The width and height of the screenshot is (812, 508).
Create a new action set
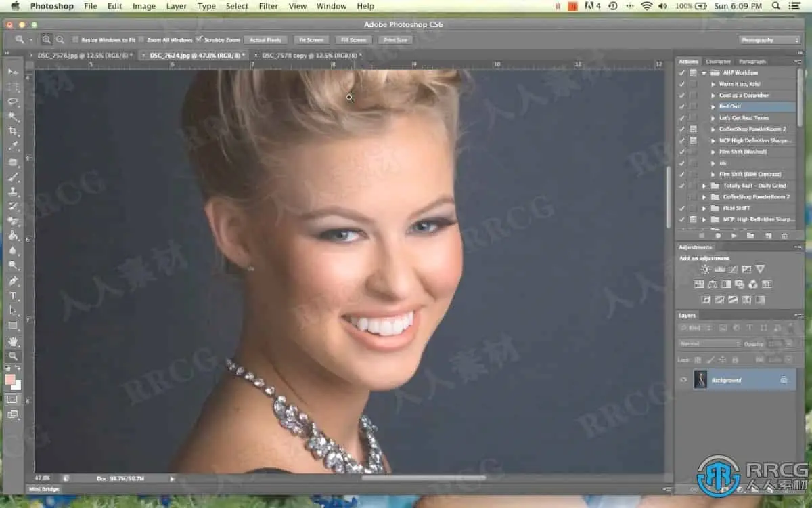[750, 236]
